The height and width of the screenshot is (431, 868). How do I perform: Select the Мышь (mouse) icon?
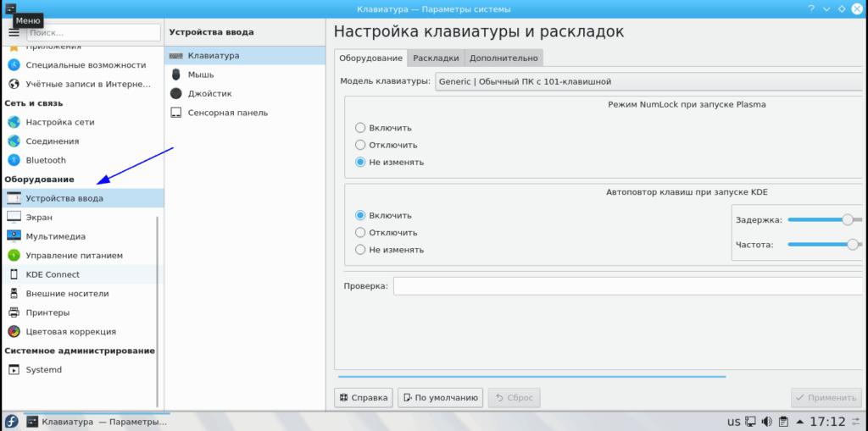point(175,75)
